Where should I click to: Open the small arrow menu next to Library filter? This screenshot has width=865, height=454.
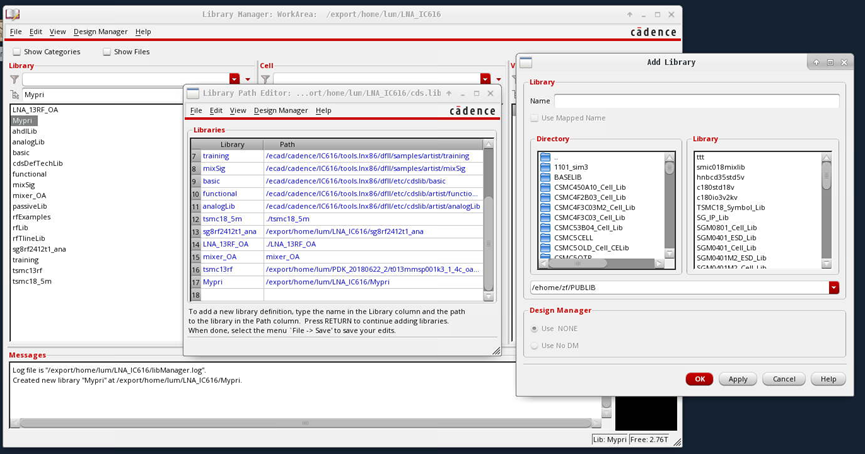pyautogui.click(x=248, y=79)
